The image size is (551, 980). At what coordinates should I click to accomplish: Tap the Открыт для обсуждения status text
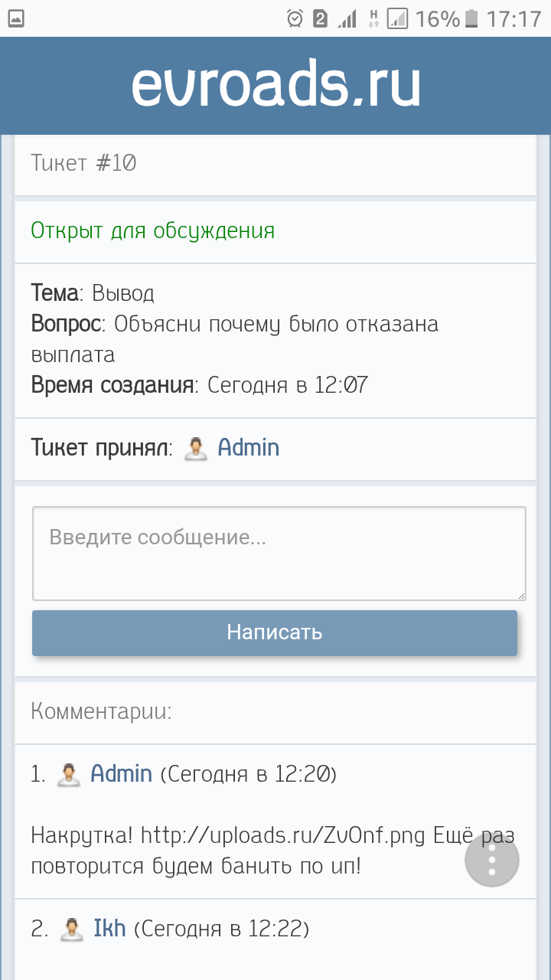[152, 230]
